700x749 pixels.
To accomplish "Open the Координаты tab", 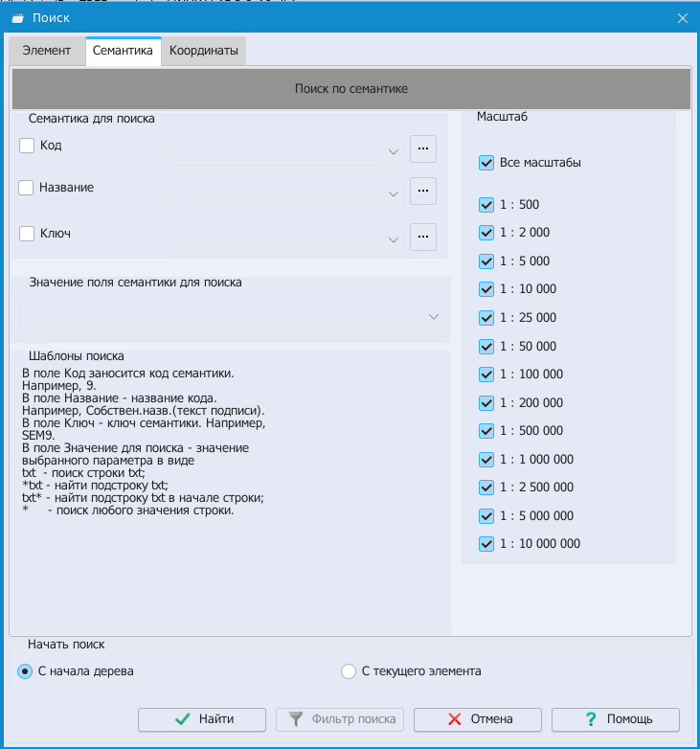I will tap(203, 51).
